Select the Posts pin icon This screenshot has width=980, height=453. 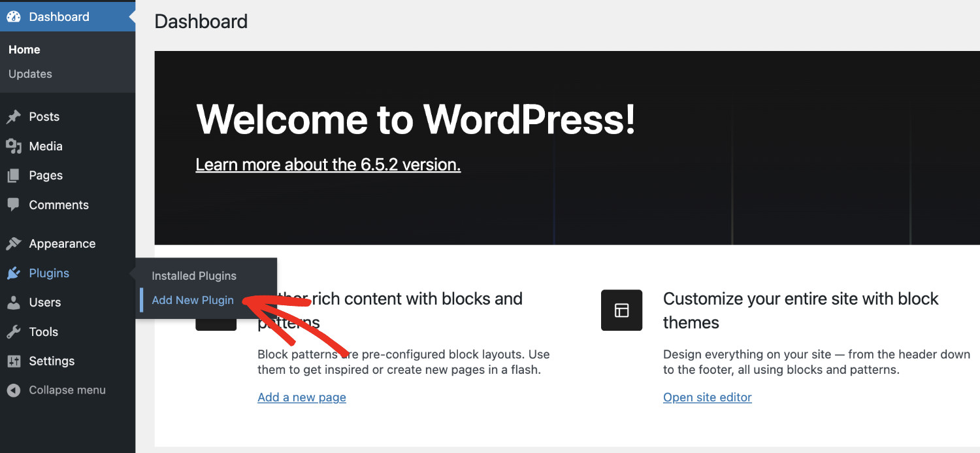coord(14,116)
